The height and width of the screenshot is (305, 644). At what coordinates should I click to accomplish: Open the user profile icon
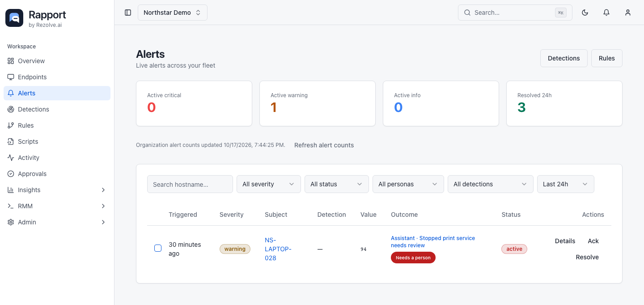pyautogui.click(x=628, y=13)
